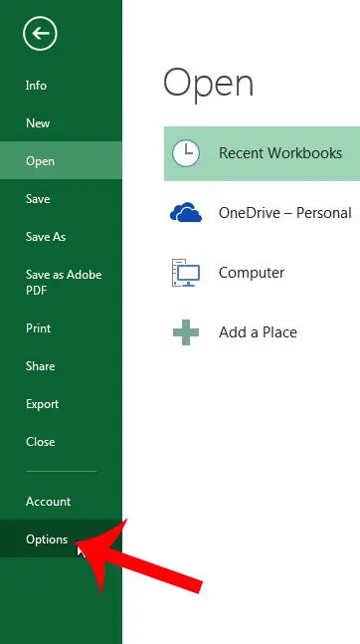Click the OneDrive cloud icon

pyautogui.click(x=186, y=212)
